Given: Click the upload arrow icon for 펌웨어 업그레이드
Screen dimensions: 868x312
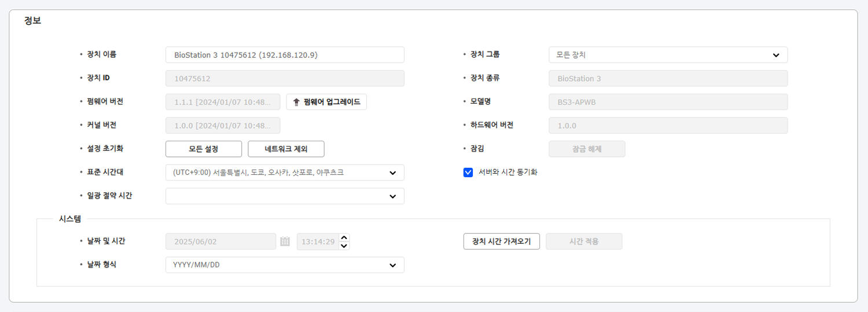Looking at the screenshot, I should coord(296,102).
